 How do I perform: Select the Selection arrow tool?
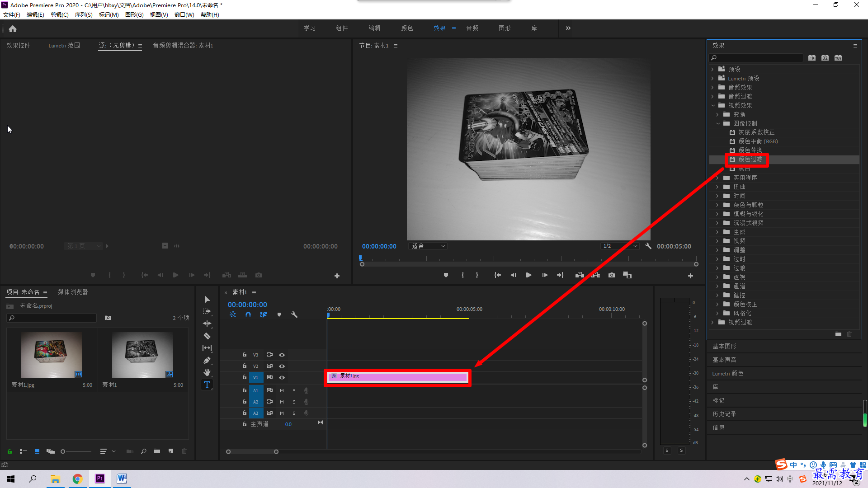coord(207,300)
